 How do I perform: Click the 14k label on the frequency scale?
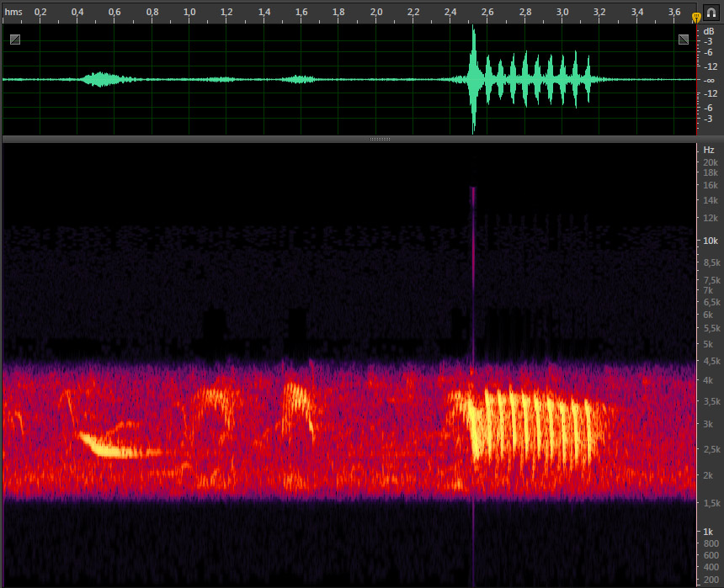point(711,200)
